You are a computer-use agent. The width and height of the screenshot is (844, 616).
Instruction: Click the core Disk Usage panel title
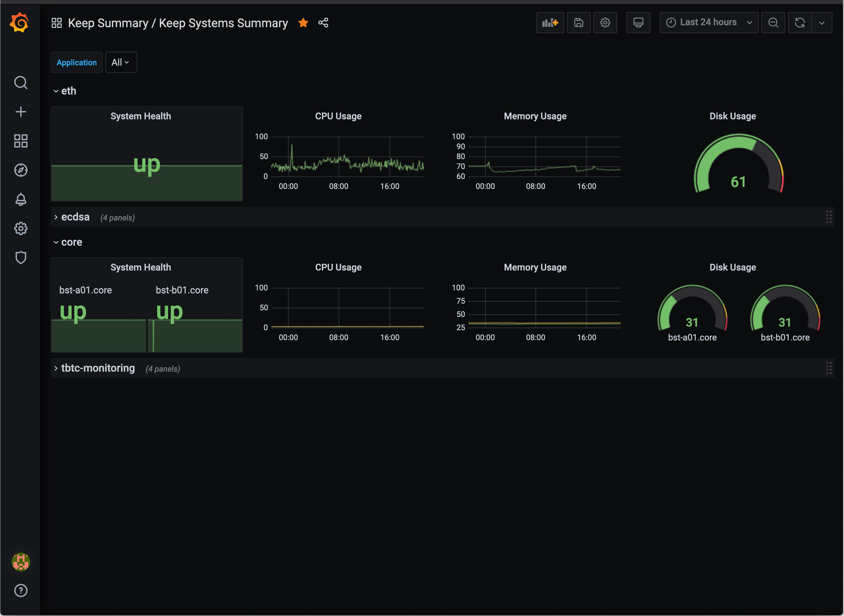coord(732,267)
